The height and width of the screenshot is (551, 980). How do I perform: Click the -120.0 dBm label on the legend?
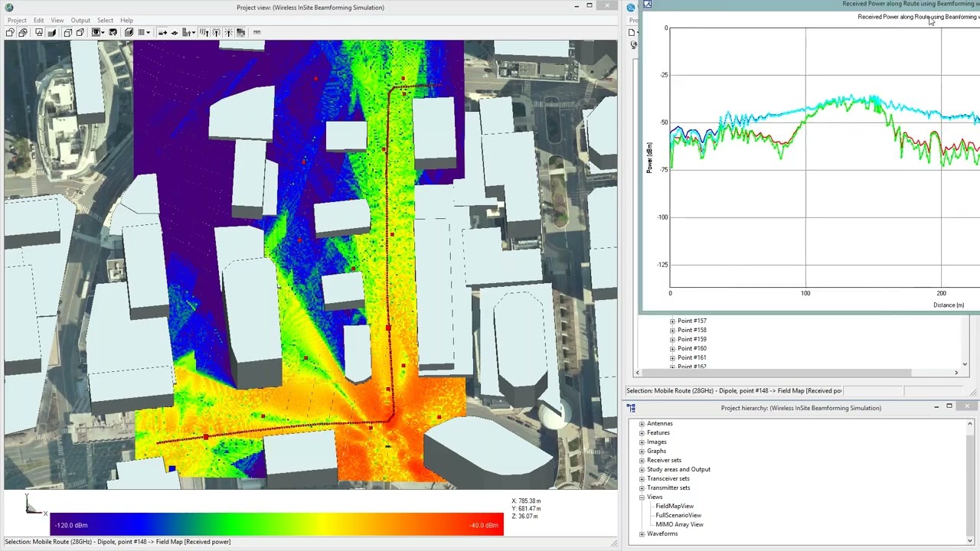(71, 526)
